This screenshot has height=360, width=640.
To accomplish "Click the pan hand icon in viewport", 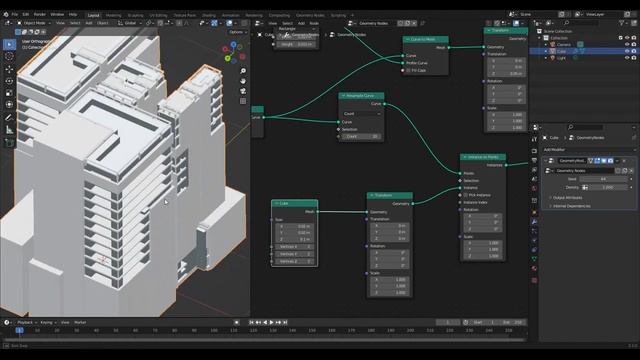I will (243, 81).
